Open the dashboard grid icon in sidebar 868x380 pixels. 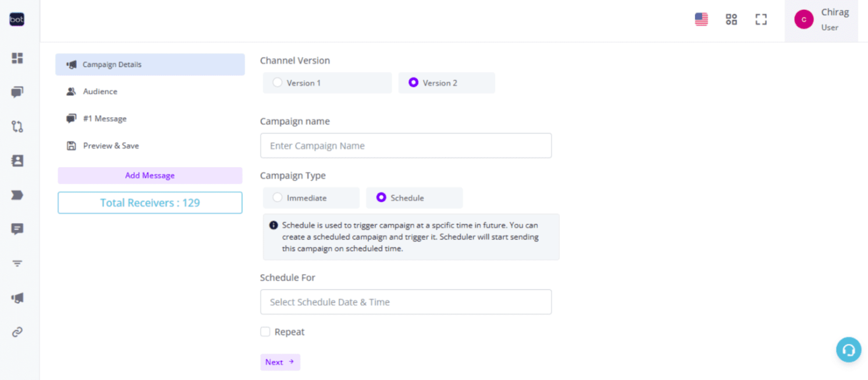coord(17,58)
